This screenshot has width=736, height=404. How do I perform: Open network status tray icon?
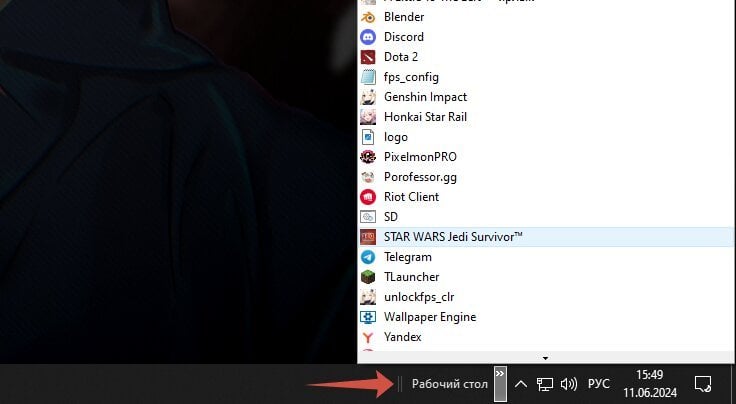point(544,384)
